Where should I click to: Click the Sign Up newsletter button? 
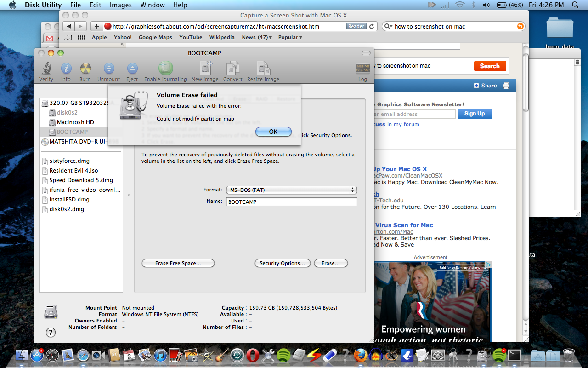tap(475, 114)
